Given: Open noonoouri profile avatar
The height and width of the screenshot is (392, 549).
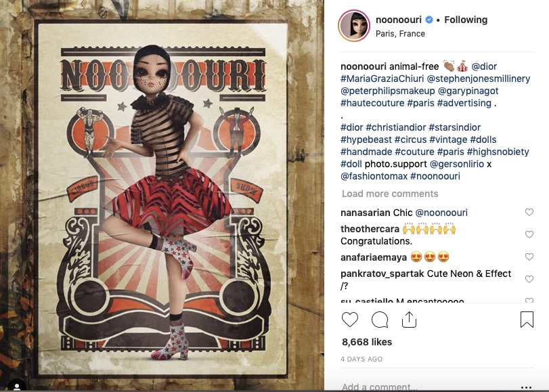Looking at the screenshot, I should 353,26.
